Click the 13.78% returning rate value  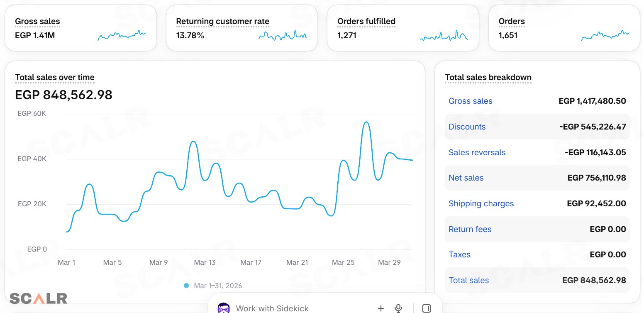pyautogui.click(x=190, y=35)
